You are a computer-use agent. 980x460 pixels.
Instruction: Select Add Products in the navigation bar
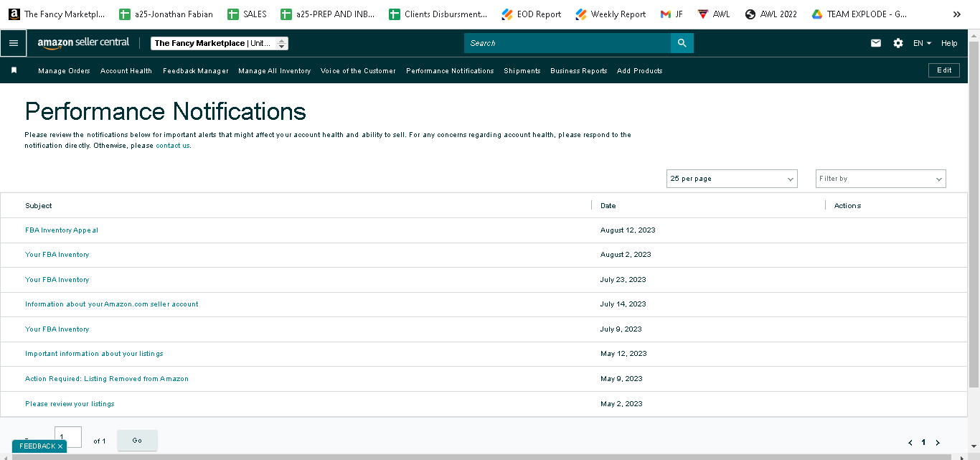pyautogui.click(x=640, y=71)
